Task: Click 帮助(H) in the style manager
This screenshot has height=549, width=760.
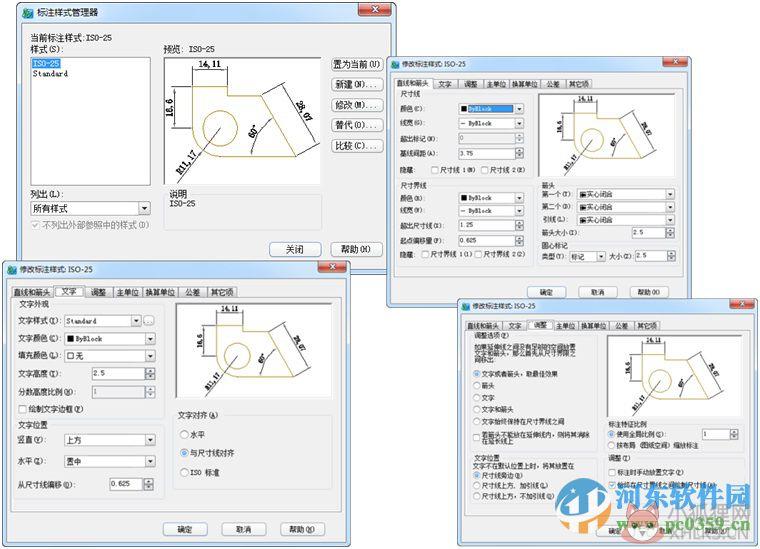Action: (356, 250)
